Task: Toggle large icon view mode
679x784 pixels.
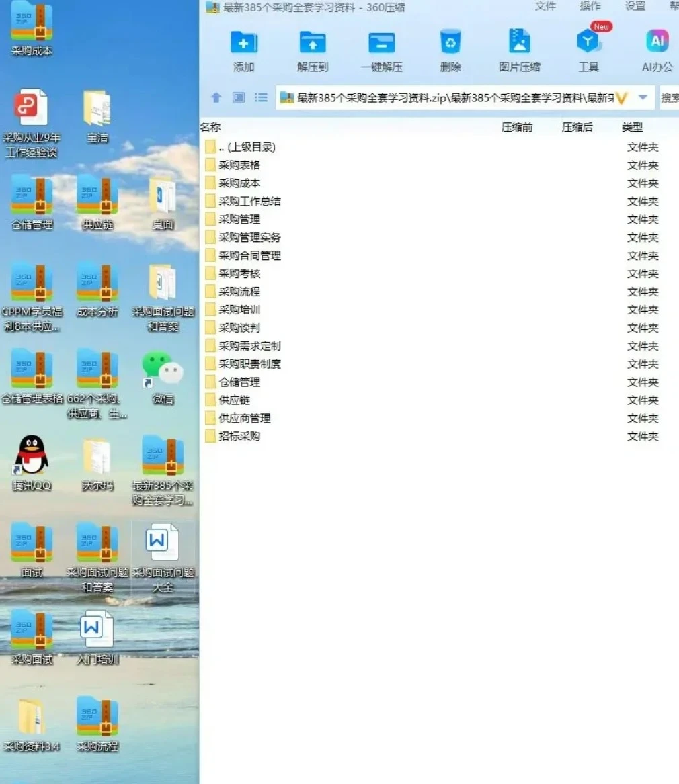Action: pos(238,97)
